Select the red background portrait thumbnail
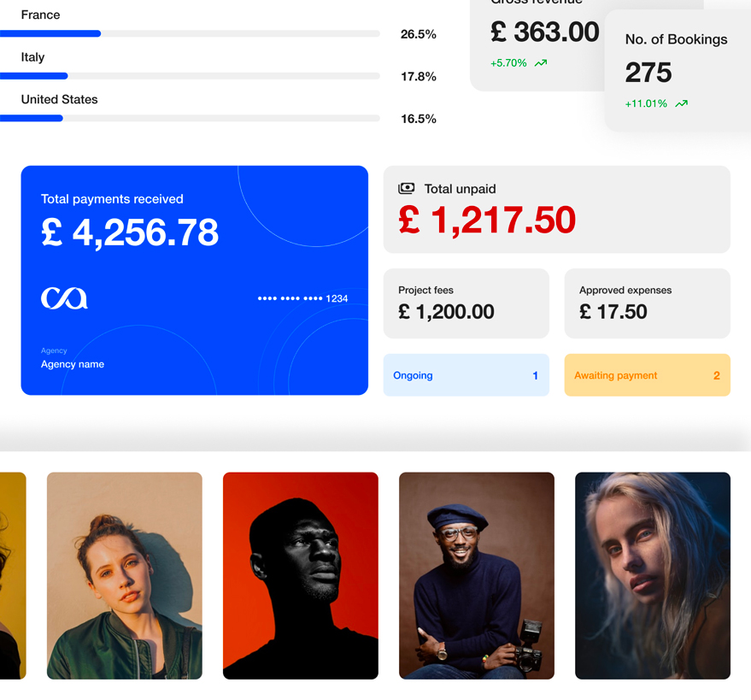Image resolution: width=751 pixels, height=700 pixels. 300,575
